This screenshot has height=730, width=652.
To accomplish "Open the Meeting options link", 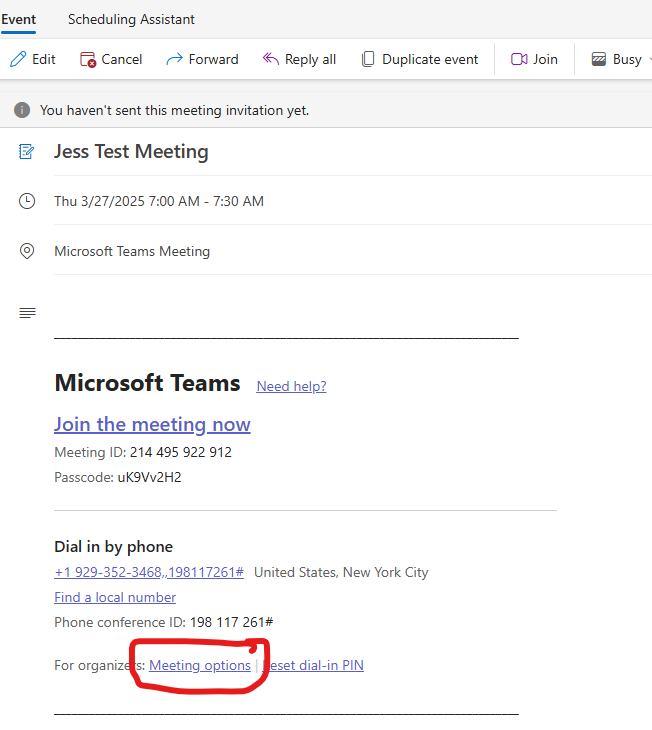I will pyautogui.click(x=200, y=665).
